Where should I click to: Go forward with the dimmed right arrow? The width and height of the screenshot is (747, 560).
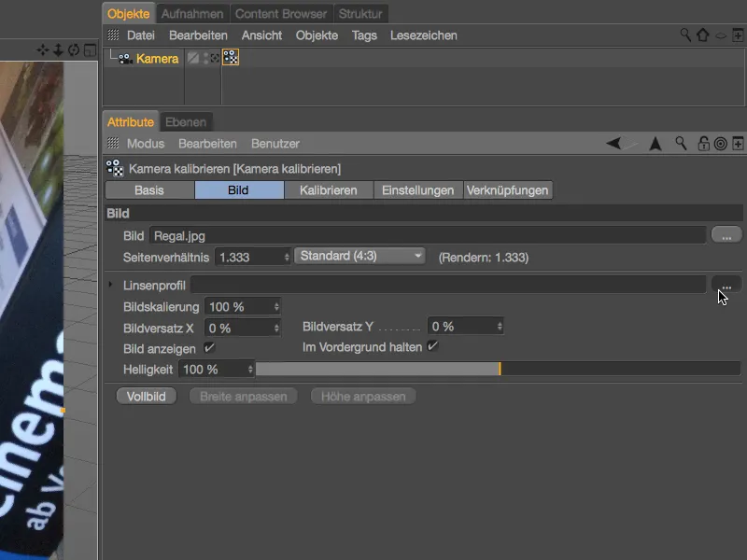point(630,143)
